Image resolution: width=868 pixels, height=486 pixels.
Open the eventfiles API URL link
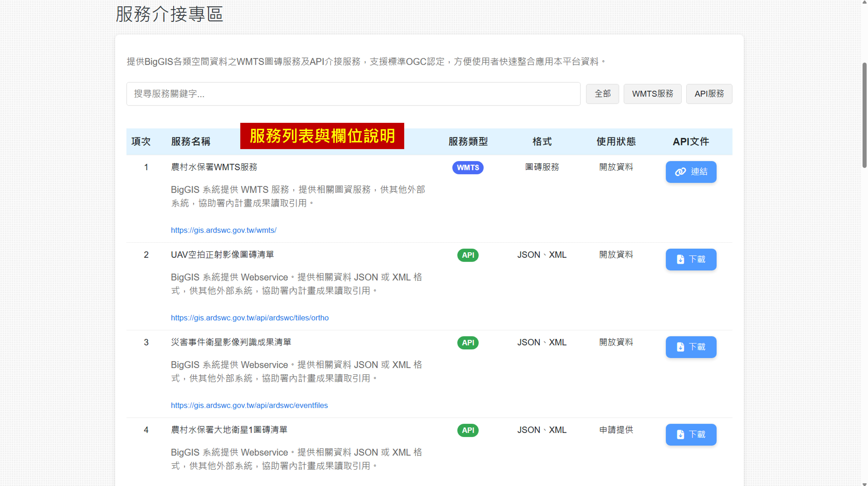point(249,405)
